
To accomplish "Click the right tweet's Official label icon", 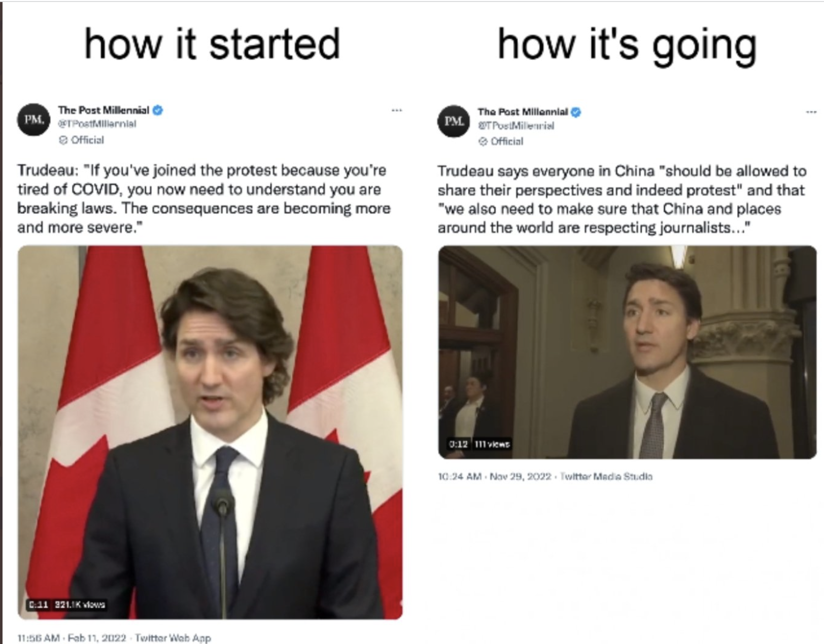I will coord(483,141).
